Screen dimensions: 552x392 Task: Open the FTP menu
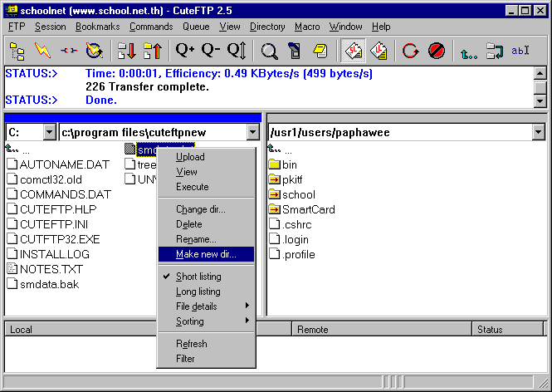tap(17, 27)
